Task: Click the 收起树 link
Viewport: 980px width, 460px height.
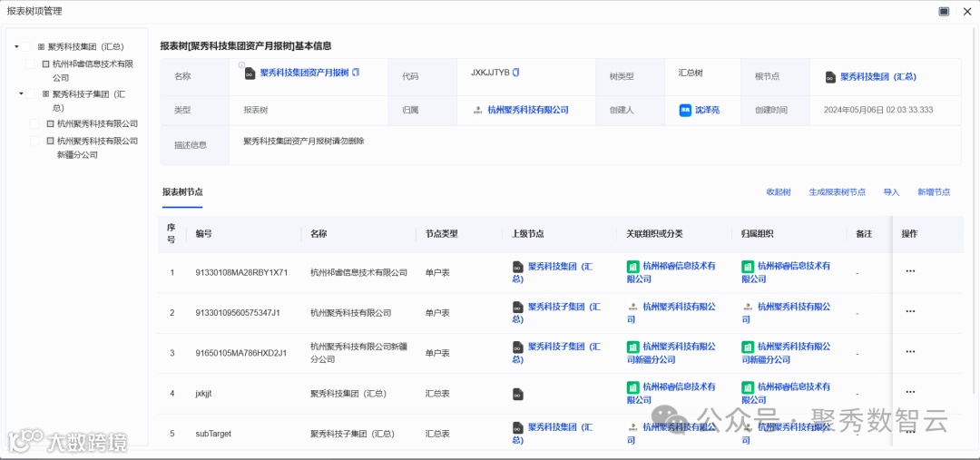Action: [x=779, y=191]
